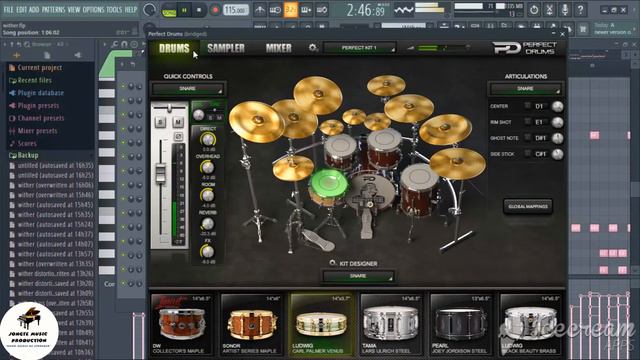
Task: Toggle the RIM SHOT articulation checkbox
Action: pos(527,122)
